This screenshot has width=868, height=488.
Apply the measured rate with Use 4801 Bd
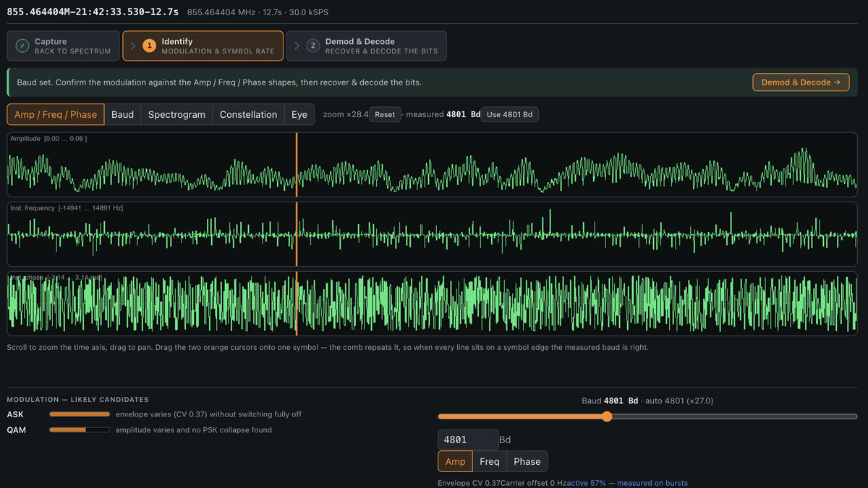click(509, 114)
